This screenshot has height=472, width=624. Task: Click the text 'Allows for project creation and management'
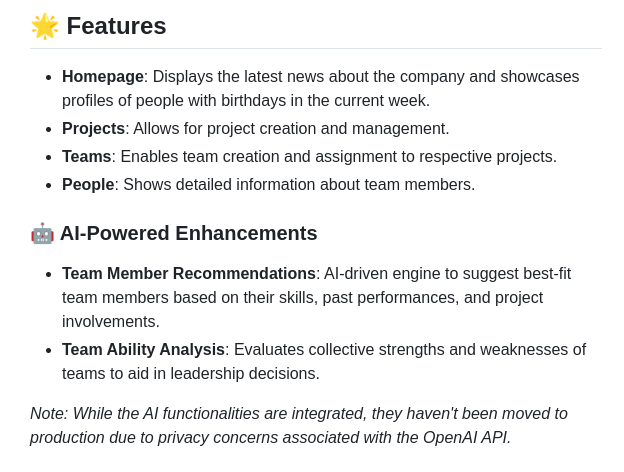click(x=289, y=129)
